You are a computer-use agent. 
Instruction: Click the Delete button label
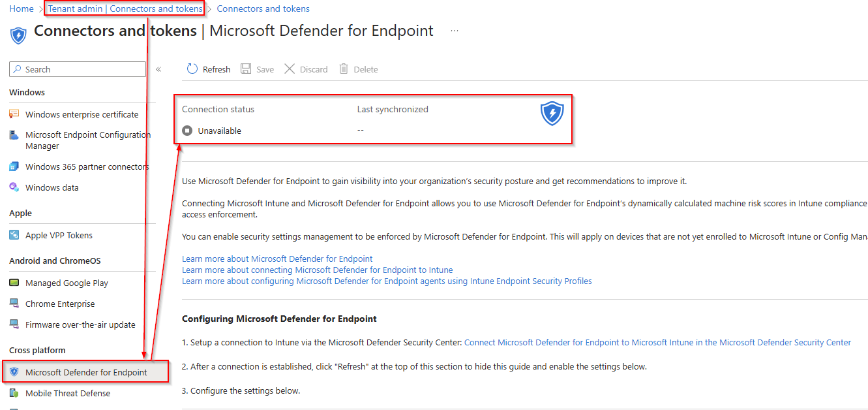pyautogui.click(x=366, y=69)
